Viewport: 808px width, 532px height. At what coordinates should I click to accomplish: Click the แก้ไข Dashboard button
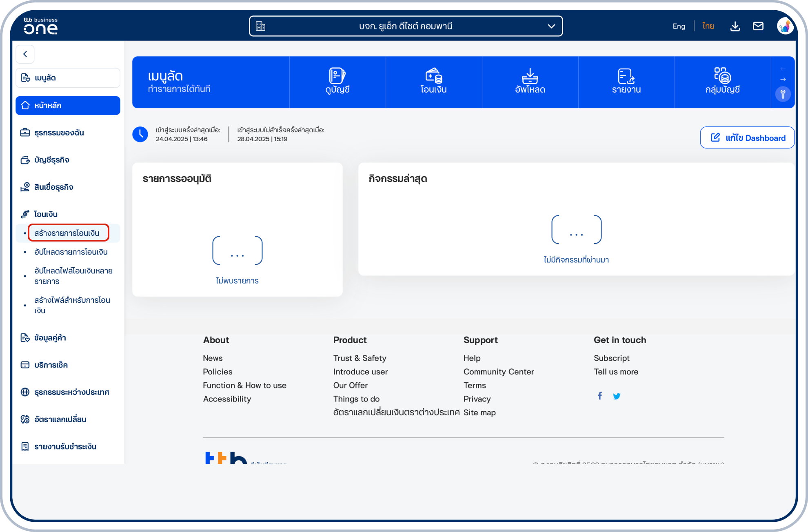click(747, 137)
